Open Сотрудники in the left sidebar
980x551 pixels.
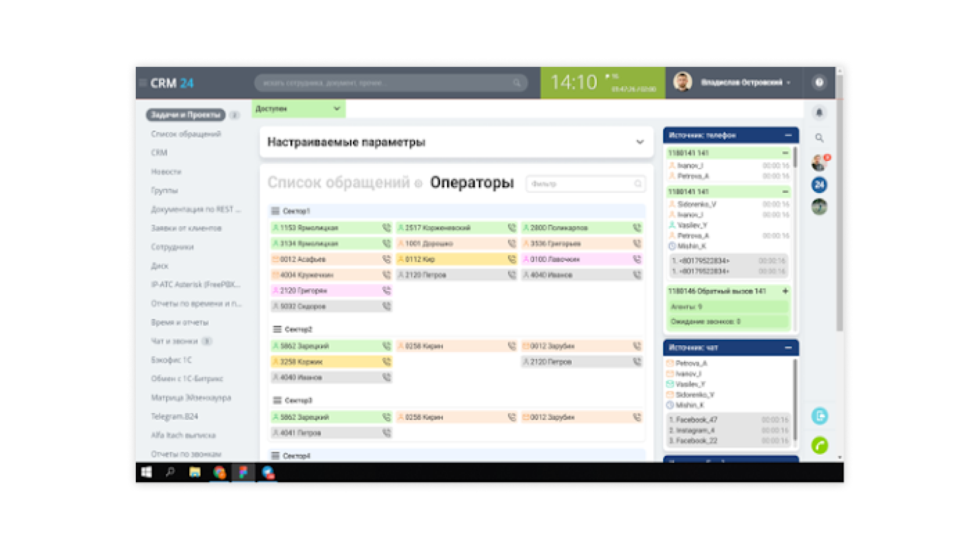pos(172,247)
